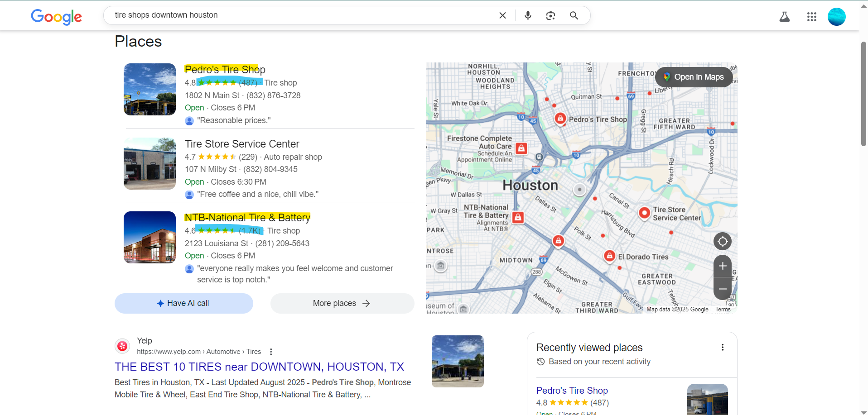The width and height of the screenshot is (868, 415).
Task: Click the magnifying glass search icon
Action: 574,15
